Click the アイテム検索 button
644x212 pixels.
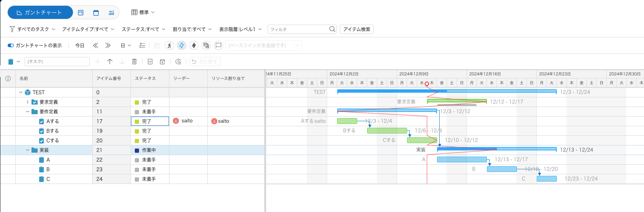[357, 29]
